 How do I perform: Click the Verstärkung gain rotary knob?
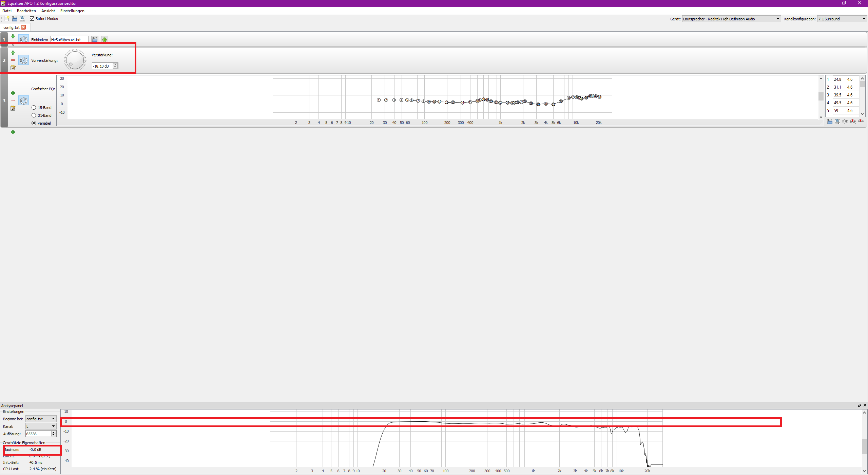click(75, 60)
